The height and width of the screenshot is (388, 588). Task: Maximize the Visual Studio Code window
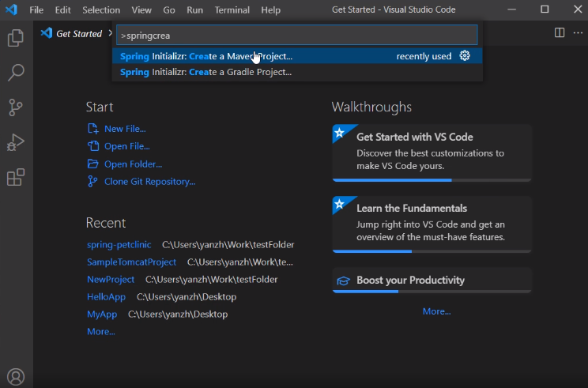point(545,9)
